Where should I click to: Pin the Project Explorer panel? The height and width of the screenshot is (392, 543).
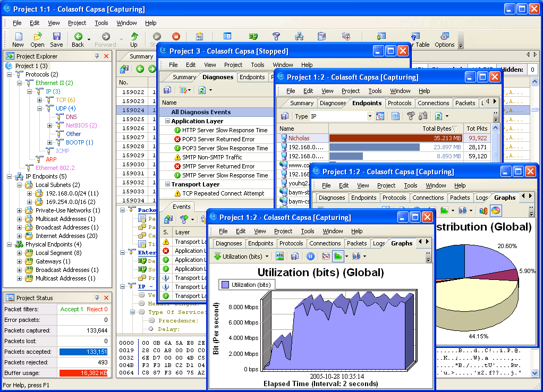point(97,56)
